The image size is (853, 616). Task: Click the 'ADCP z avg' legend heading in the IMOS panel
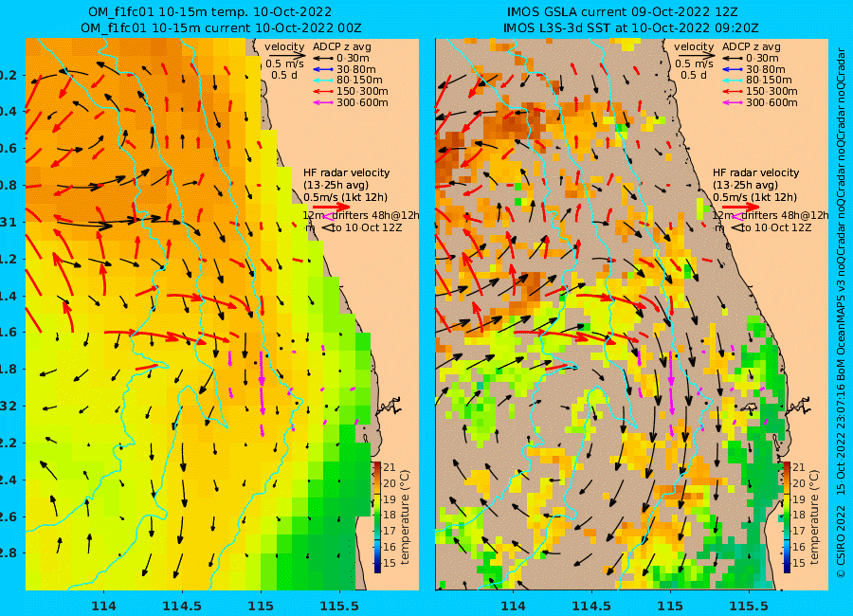tap(752, 46)
